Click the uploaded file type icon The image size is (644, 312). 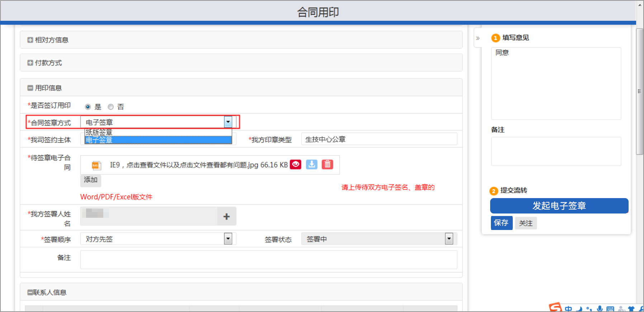coord(96,165)
